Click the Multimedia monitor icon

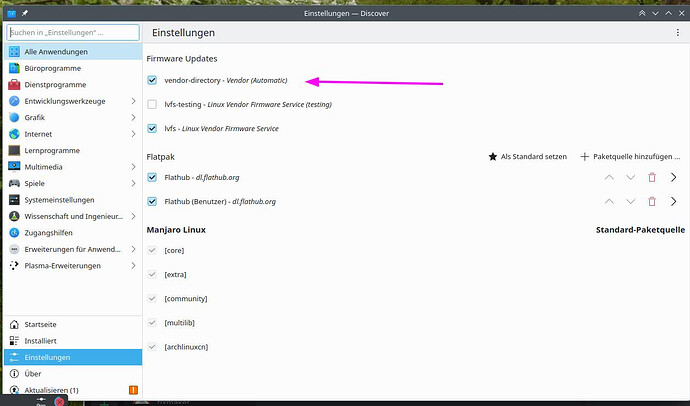pyautogui.click(x=14, y=167)
